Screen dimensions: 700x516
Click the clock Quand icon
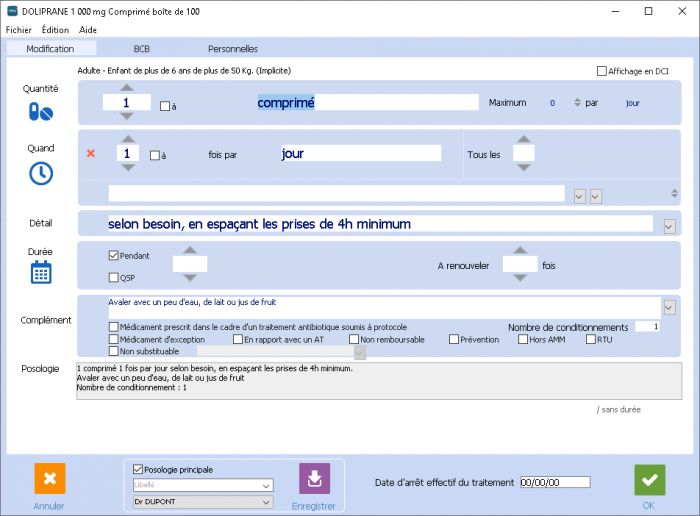tap(41, 174)
